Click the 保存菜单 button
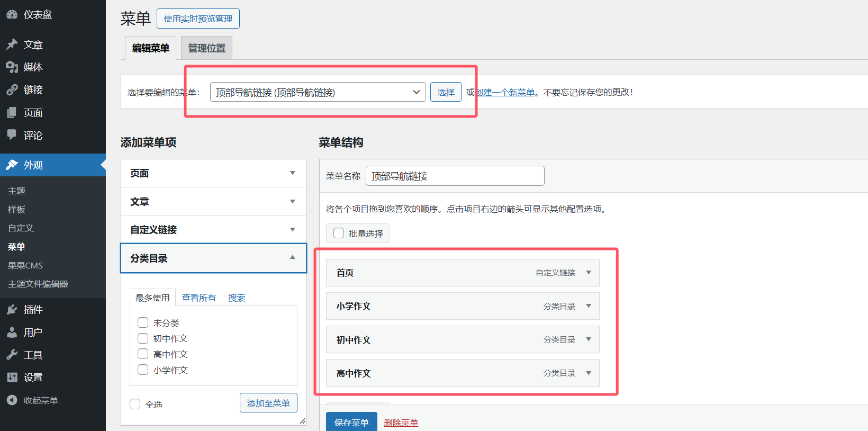This screenshot has height=431, width=868. 351,423
